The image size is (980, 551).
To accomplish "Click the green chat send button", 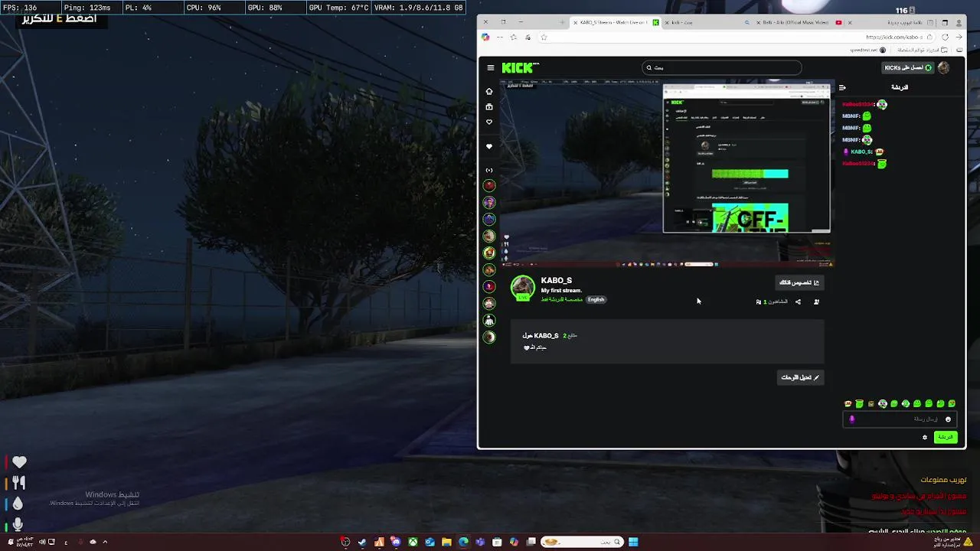I will point(946,437).
